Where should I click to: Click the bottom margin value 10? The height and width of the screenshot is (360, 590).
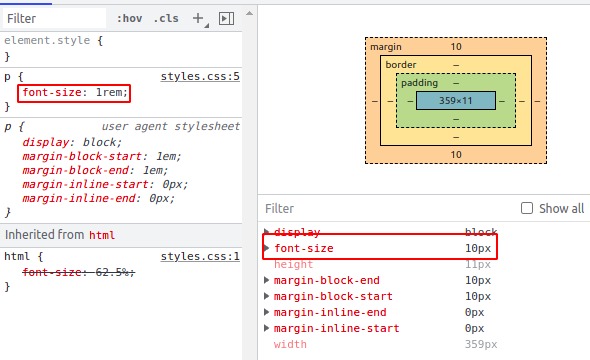(x=456, y=155)
